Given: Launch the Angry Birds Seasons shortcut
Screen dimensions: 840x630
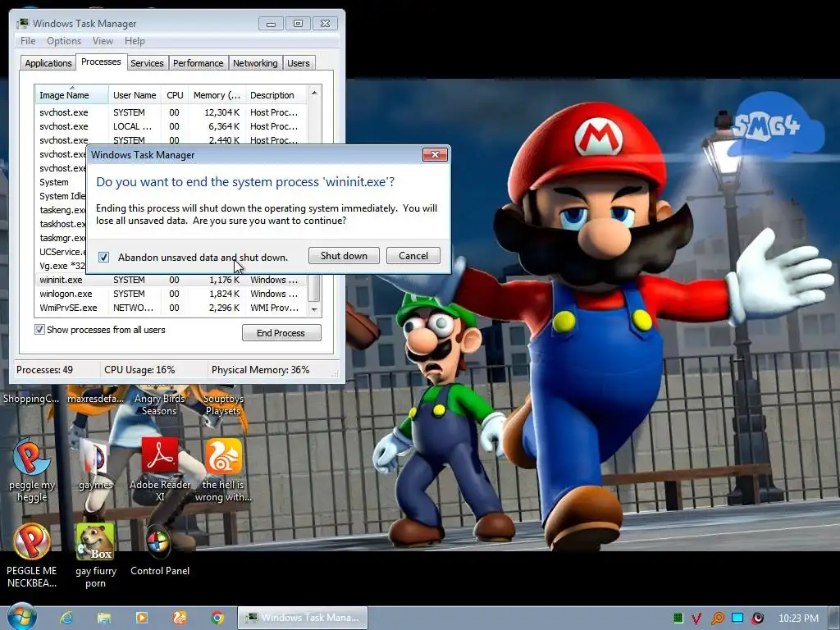Looking at the screenshot, I should (159, 404).
